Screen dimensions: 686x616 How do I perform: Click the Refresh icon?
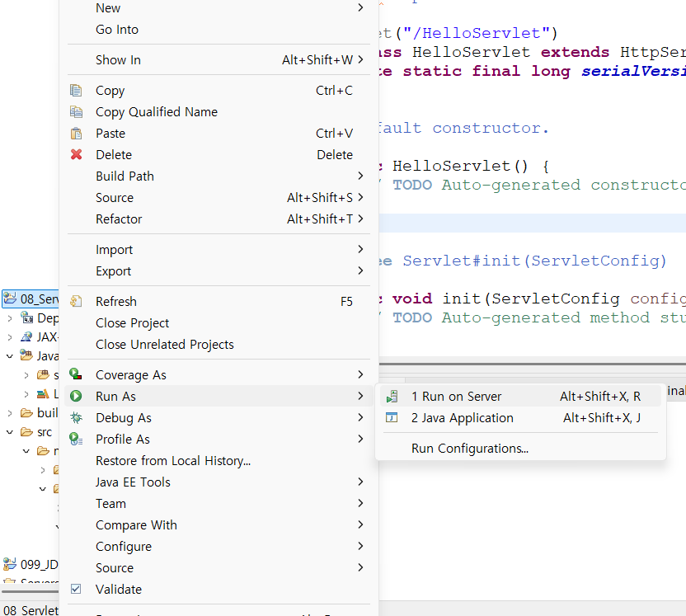76,302
